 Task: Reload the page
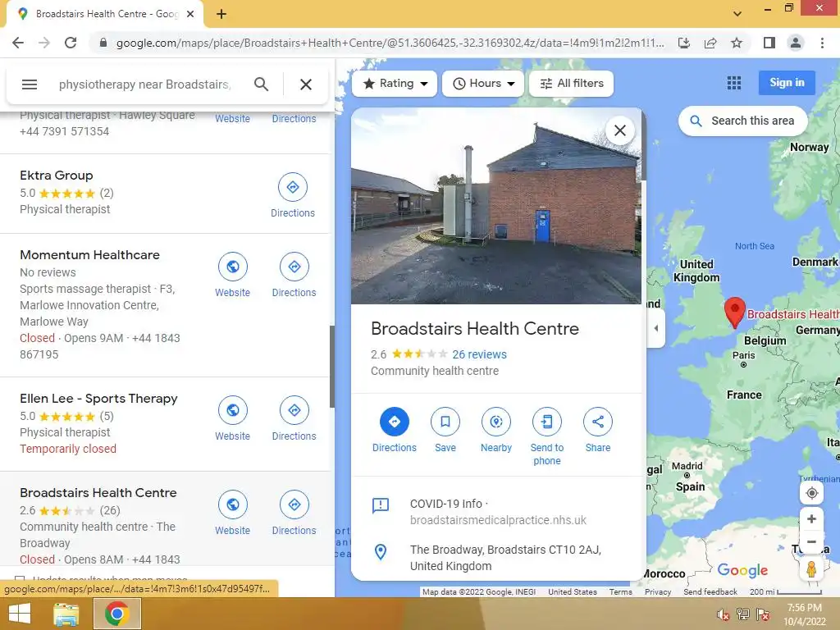[x=71, y=43]
